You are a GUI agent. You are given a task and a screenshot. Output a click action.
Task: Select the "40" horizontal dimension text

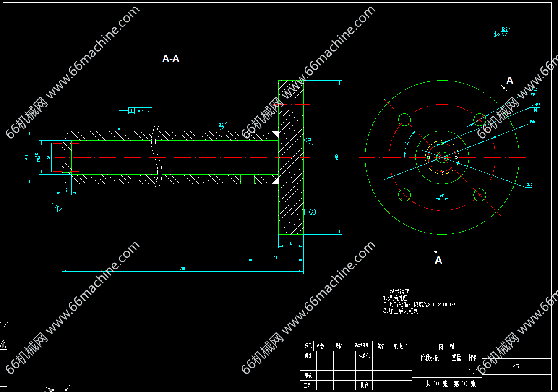click(275, 257)
